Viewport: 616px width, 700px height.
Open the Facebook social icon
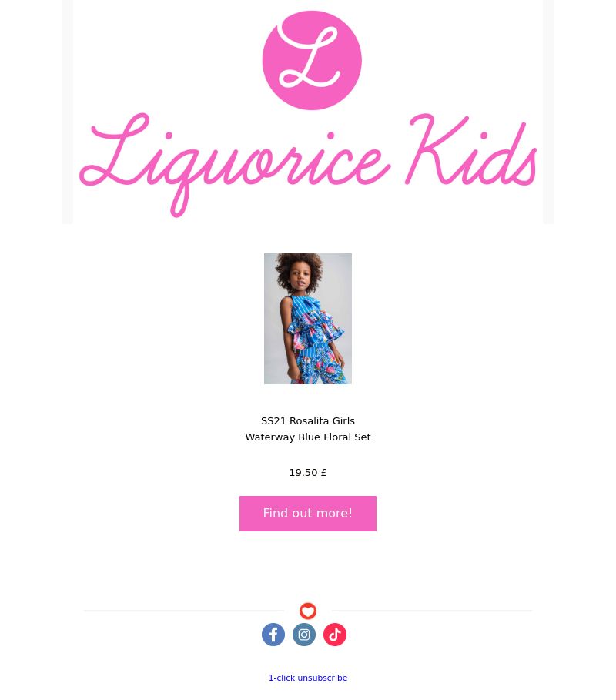pyautogui.click(x=273, y=635)
